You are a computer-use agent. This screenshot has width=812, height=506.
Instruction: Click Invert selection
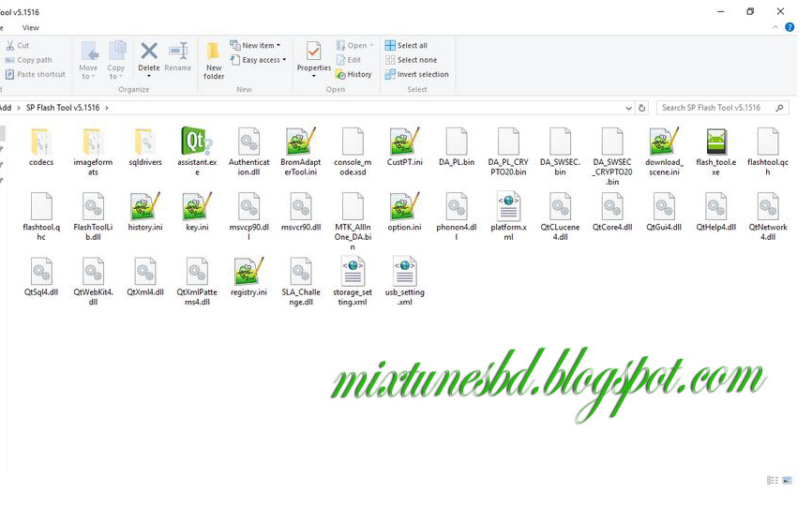tap(417, 75)
